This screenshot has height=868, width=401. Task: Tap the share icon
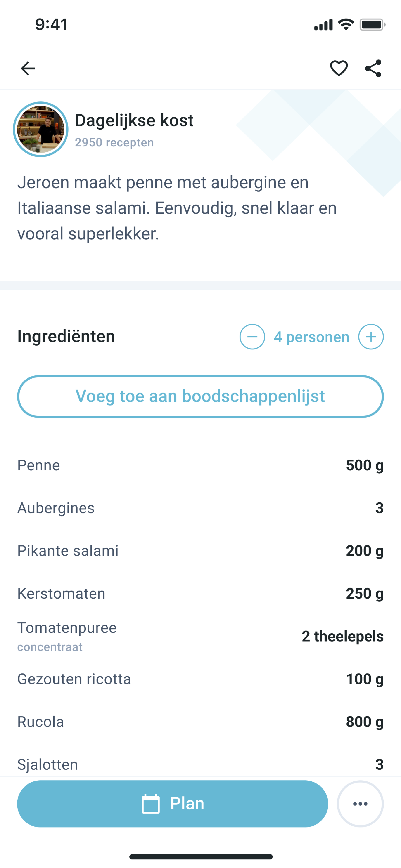373,68
